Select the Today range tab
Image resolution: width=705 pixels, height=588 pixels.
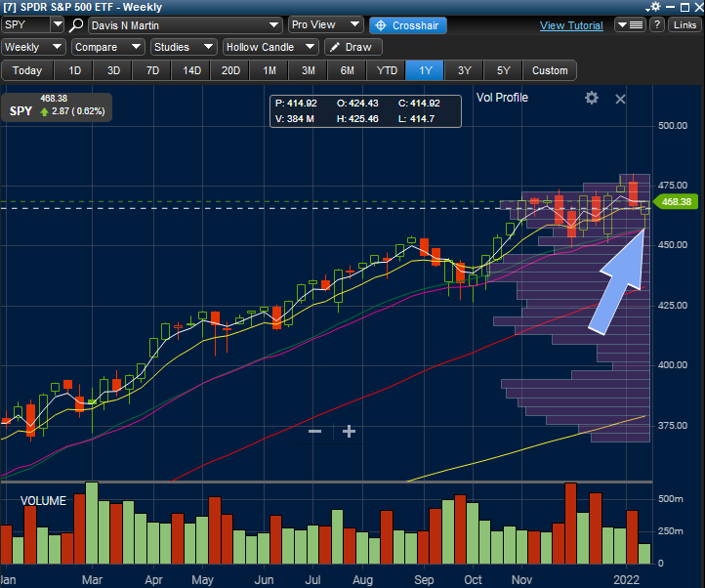click(27, 70)
